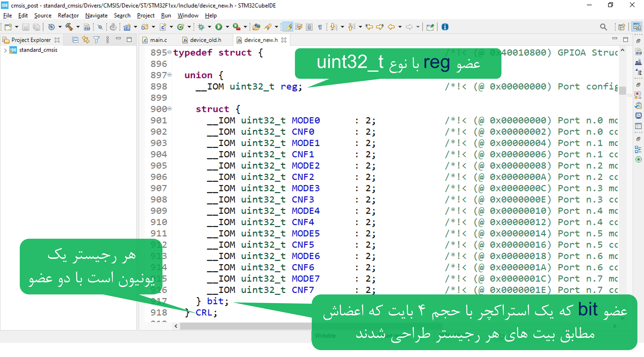The width and height of the screenshot is (644, 357).
Task: Open the Project menu
Action: 146,15
